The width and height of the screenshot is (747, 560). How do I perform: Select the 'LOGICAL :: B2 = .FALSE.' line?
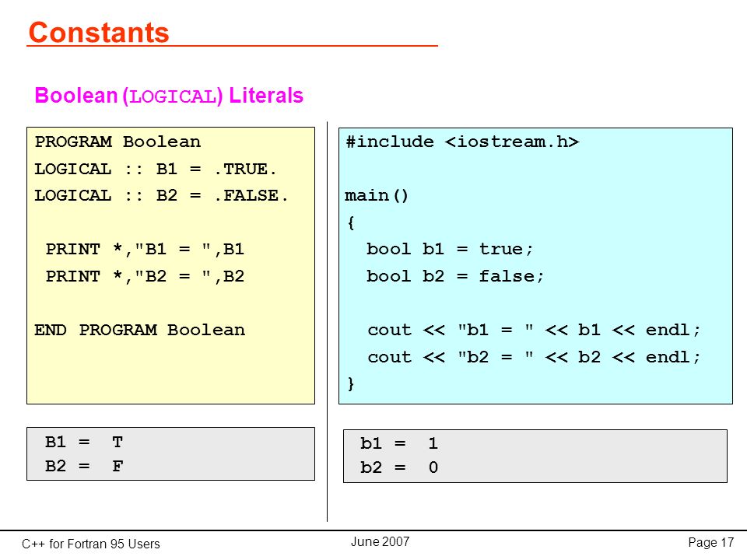click(x=161, y=196)
